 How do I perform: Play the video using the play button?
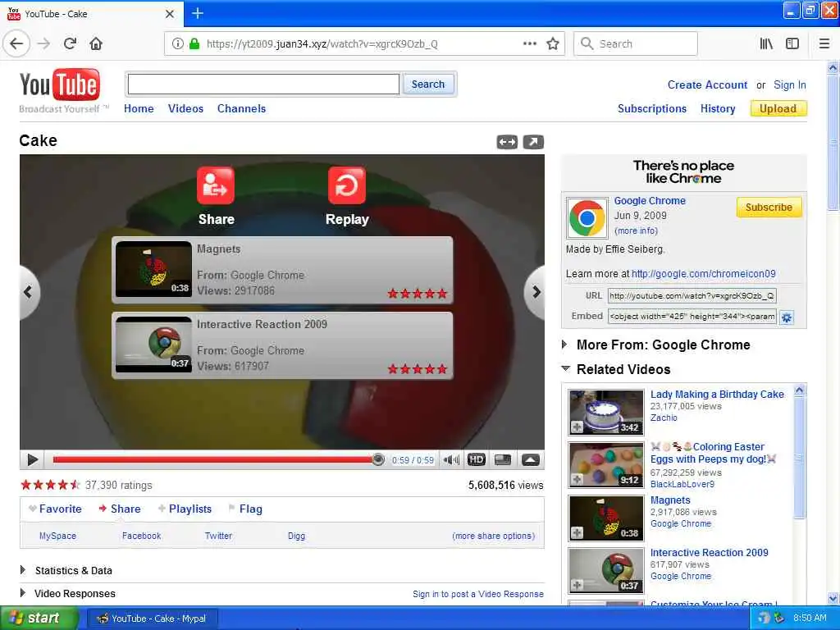pos(32,459)
